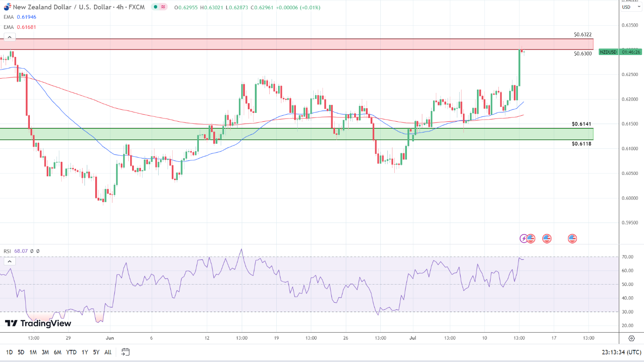This screenshot has height=362, width=644.
Task: Select the 6M time range
Action: tap(58, 352)
